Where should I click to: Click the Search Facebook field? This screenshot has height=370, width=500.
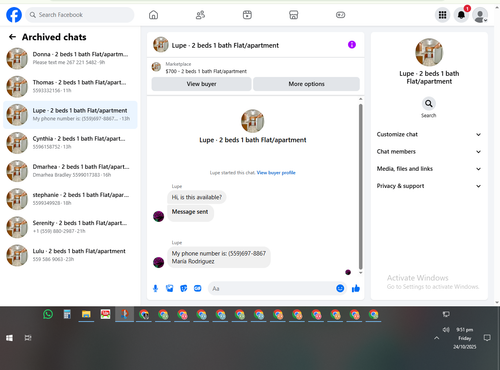80,15
